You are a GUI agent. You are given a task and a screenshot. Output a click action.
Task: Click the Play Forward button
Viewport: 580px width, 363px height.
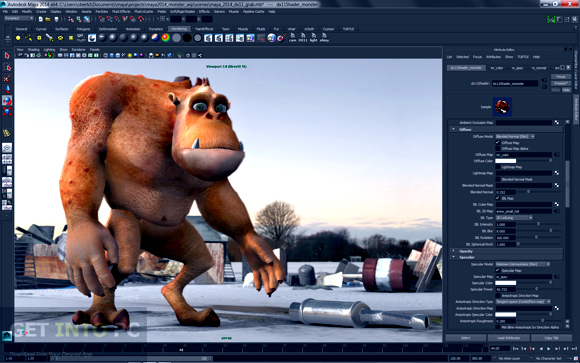[x=549, y=349]
